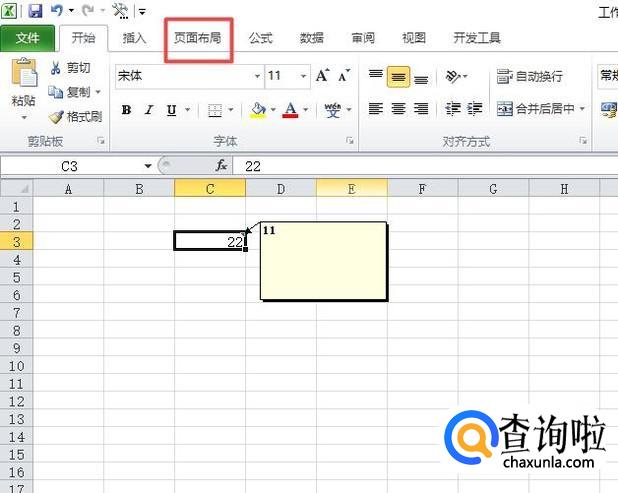Click the Paste clipboard icon
This screenshot has height=493, width=618.
pyautogui.click(x=24, y=73)
